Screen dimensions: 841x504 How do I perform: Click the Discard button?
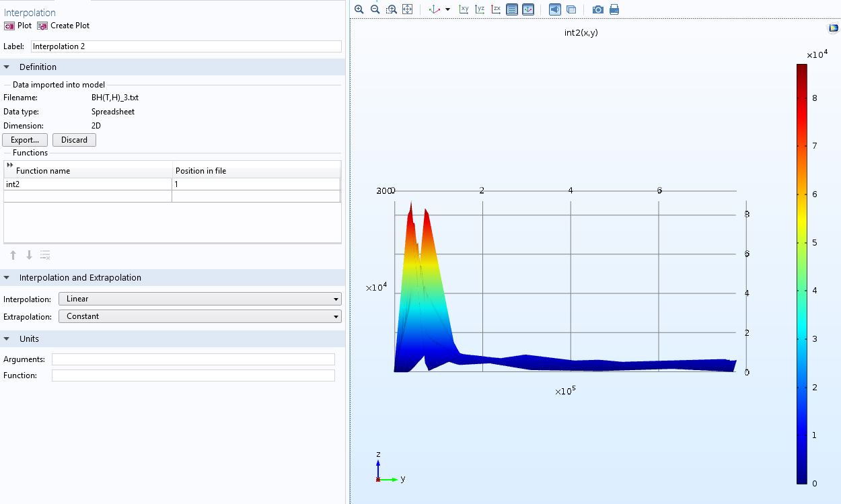click(74, 140)
